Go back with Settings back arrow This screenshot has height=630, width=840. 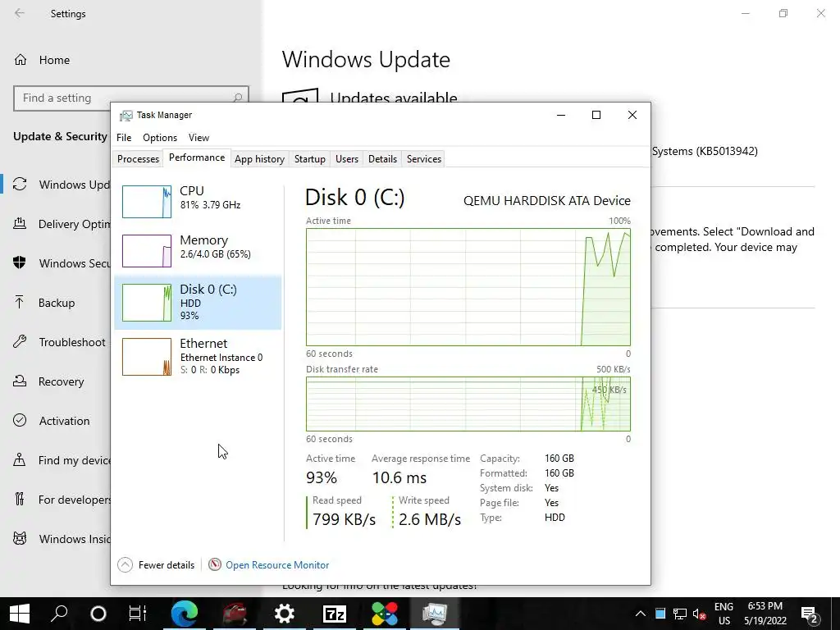[x=20, y=13]
